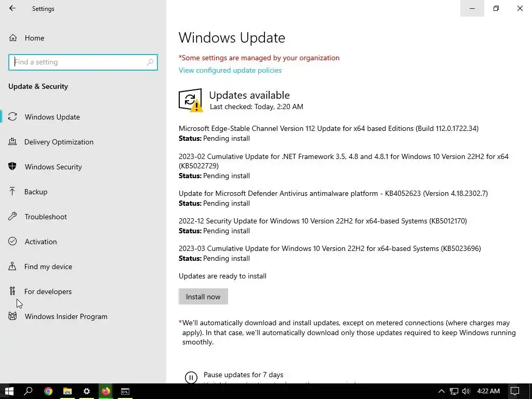The image size is (532, 399).
Task: Focus the Find a setting search box
Action: point(83,62)
